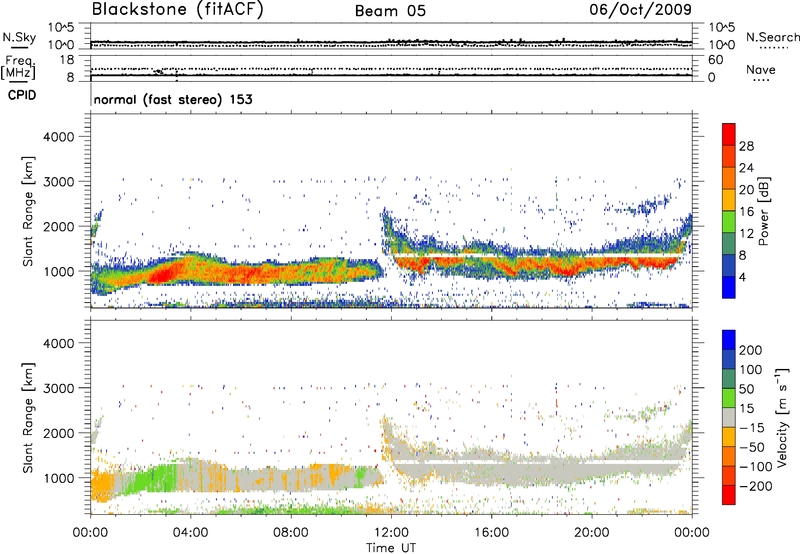Click the "200" Velocity colorbar label

751,350
